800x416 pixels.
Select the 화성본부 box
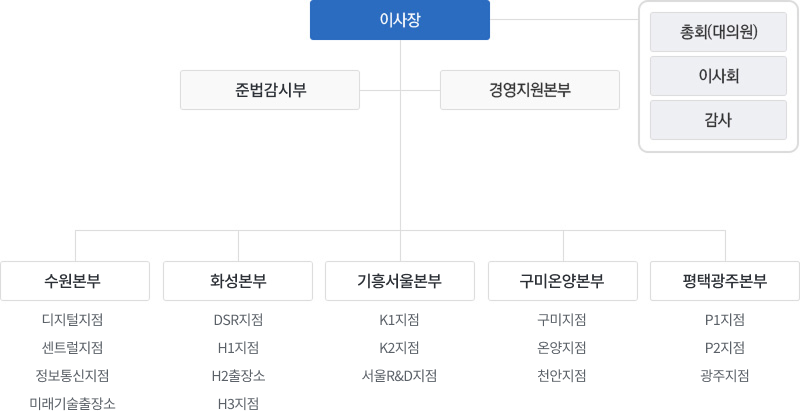238,281
